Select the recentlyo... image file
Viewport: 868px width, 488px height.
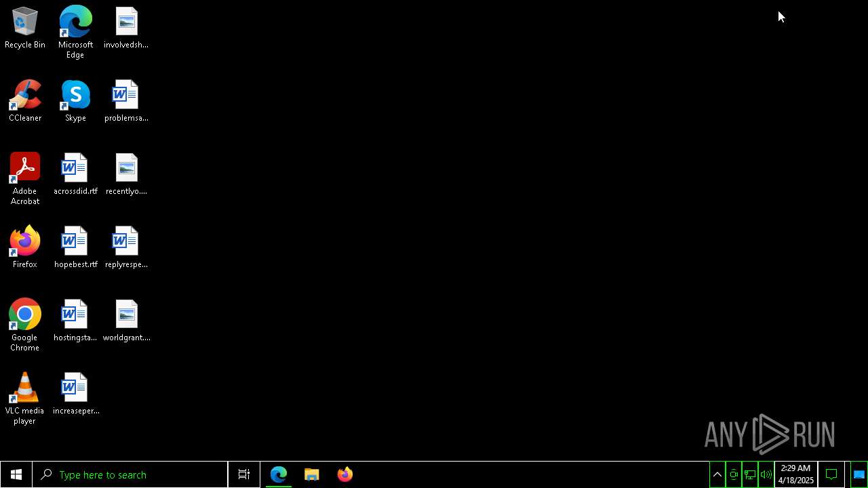(126, 175)
